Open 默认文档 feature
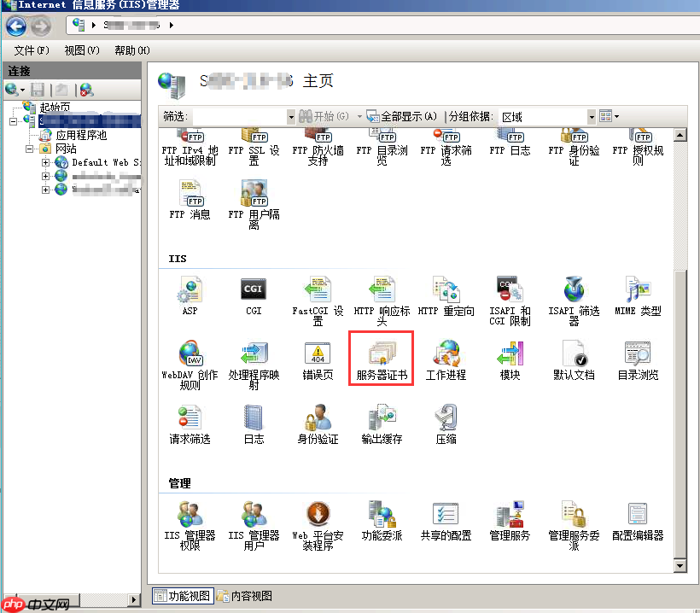This screenshot has height=613, width=700. point(574,359)
